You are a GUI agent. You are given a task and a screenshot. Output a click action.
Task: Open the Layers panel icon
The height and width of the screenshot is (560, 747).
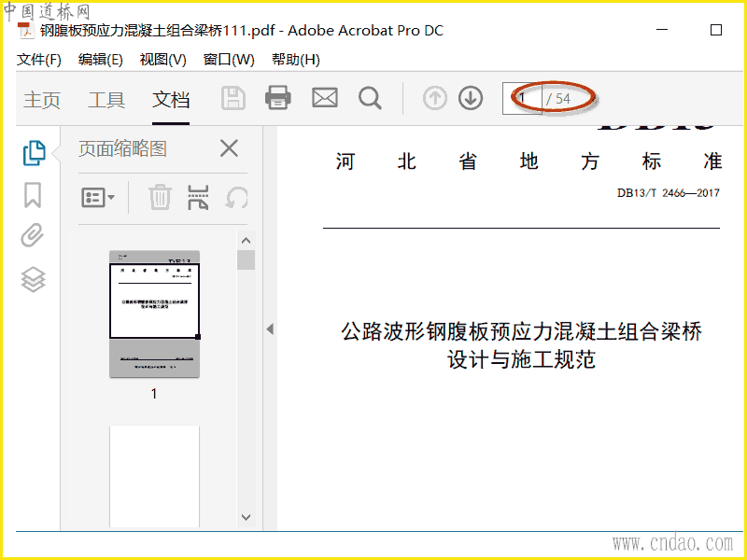pyautogui.click(x=33, y=279)
